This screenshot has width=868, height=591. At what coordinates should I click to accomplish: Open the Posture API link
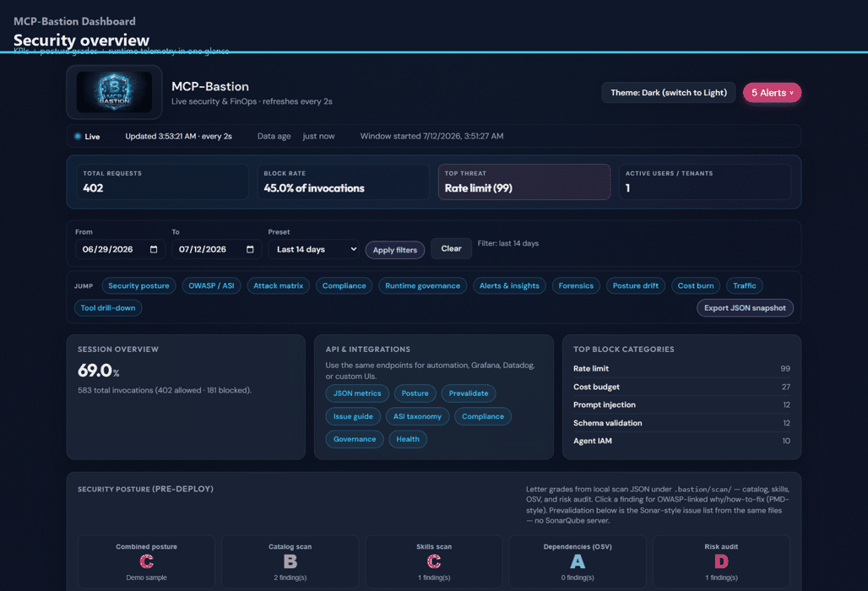(x=415, y=393)
